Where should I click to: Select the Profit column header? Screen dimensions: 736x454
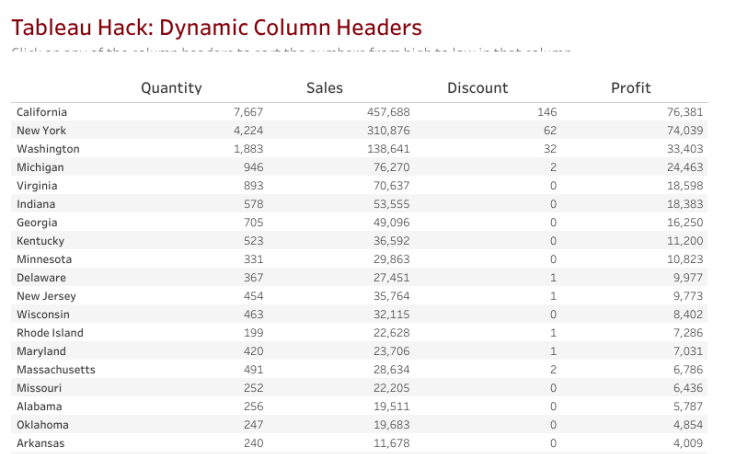coord(630,88)
